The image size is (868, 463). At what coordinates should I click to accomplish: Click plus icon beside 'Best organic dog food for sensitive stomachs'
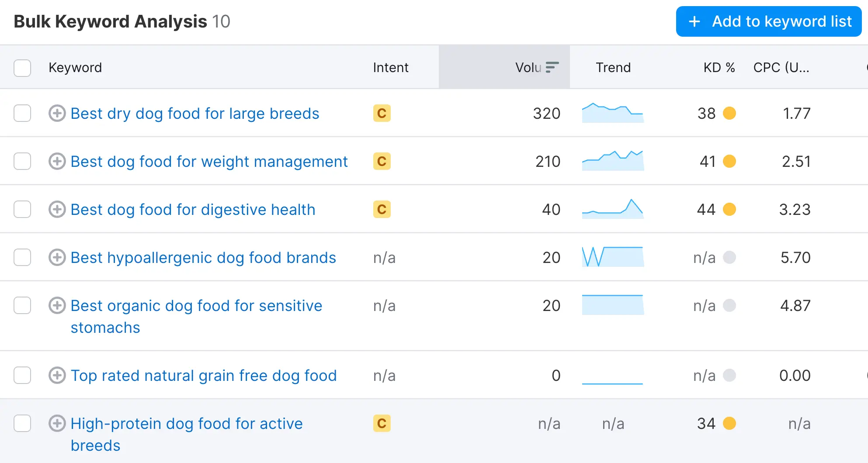pyautogui.click(x=57, y=305)
